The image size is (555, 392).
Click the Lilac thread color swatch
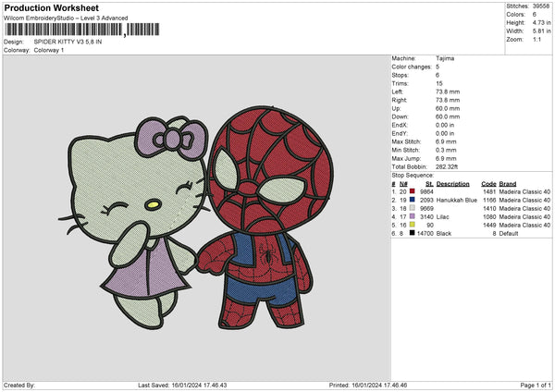pos(412,216)
